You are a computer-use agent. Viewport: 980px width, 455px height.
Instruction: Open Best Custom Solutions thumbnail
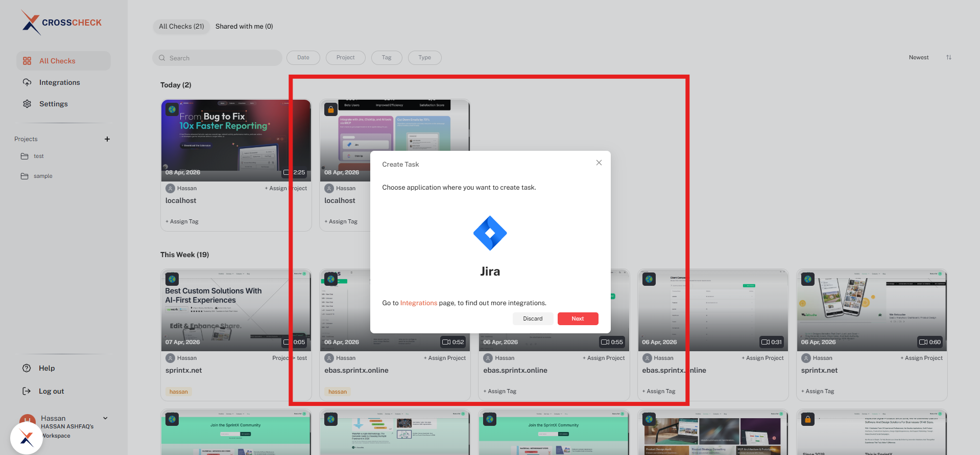pos(236,310)
